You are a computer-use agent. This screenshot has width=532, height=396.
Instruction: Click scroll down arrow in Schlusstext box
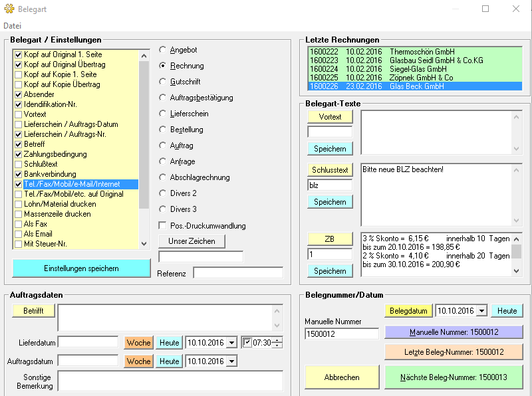pos(517,221)
